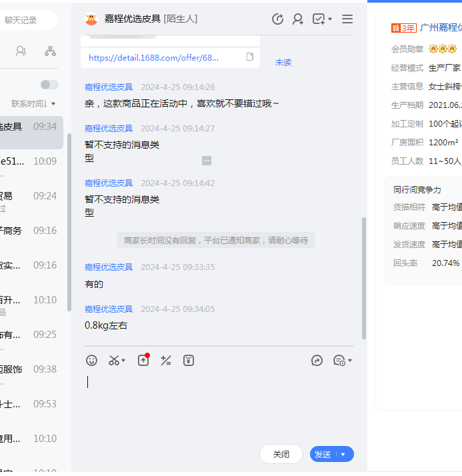Open the detail.1688.com offer link

point(153,57)
